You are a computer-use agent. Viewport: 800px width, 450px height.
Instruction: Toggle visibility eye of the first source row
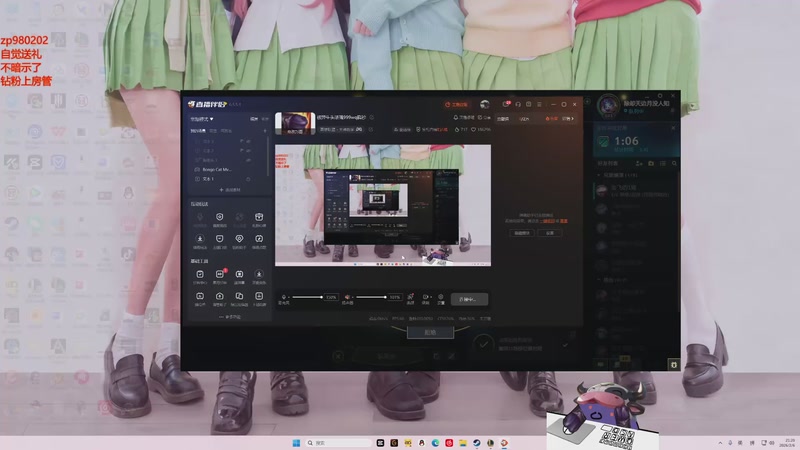click(x=248, y=141)
